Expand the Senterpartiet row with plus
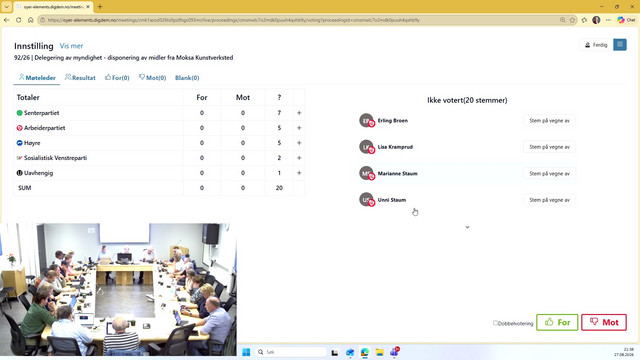 (299, 113)
